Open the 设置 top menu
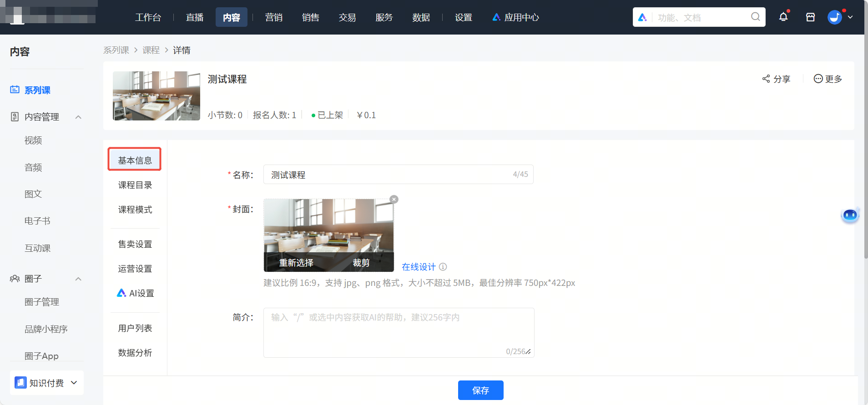The image size is (868, 405). [x=464, y=17]
